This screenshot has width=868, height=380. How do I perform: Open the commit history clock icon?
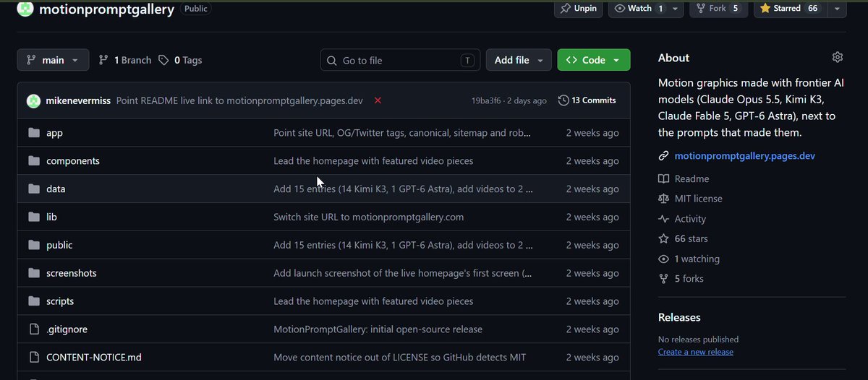[x=563, y=100]
